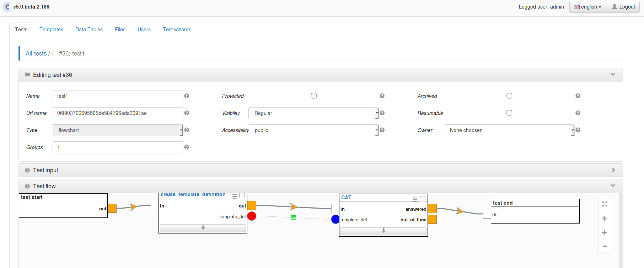Open create_template_definition node hamburger menu
Viewport: 644px width, 268px height.
[x=235, y=196]
